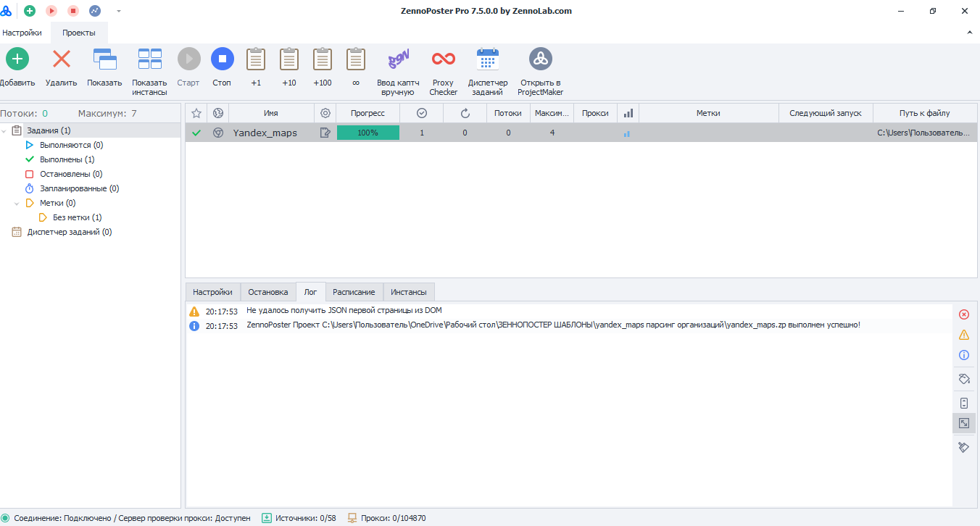Open the Настройки tab in the lower panel
Viewport: 980px width, 526px height.
pos(212,292)
